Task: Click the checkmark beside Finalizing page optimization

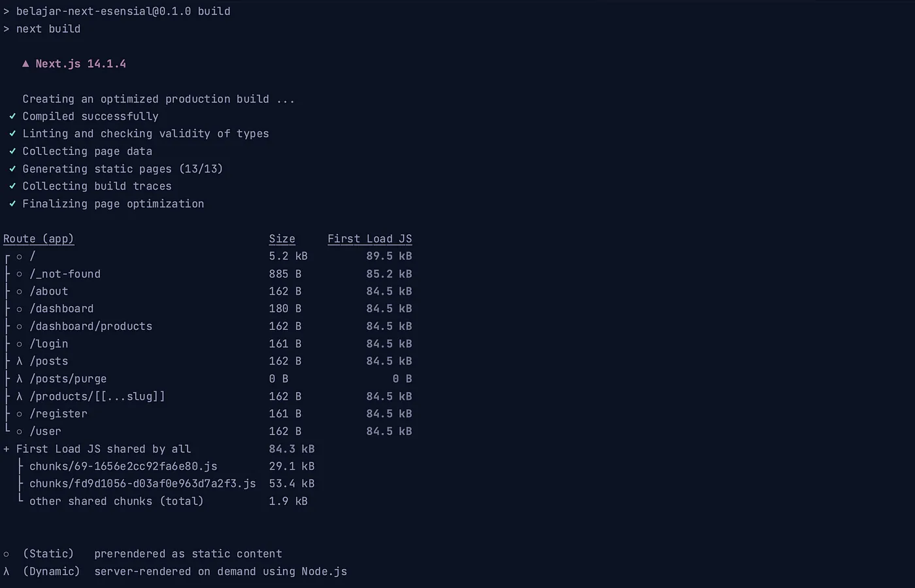Action: [x=12, y=204]
